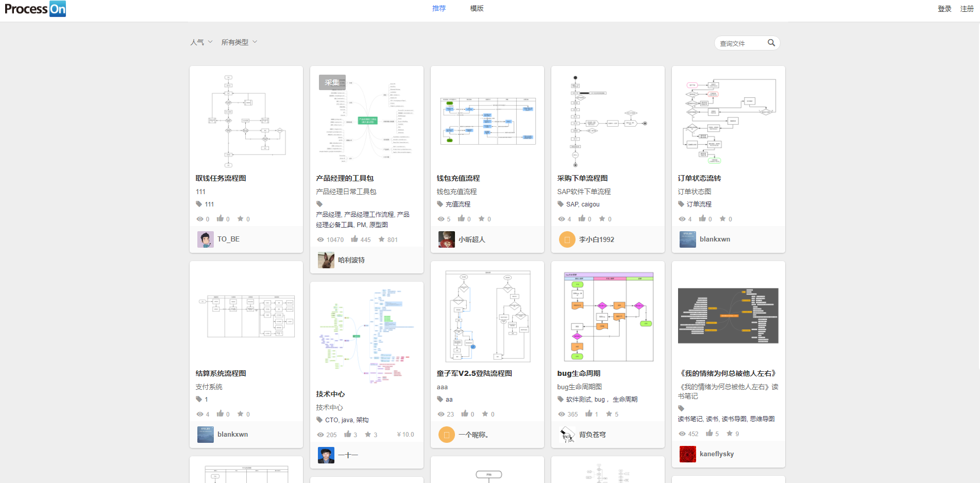The image size is (980, 483).
Task: Click the ProcessOn logo
Action: pyautogui.click(x=36, y=9)
